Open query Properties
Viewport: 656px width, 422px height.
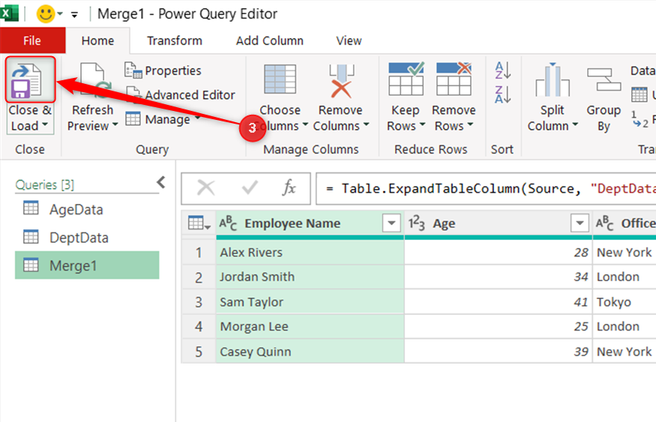click(163, 71)
